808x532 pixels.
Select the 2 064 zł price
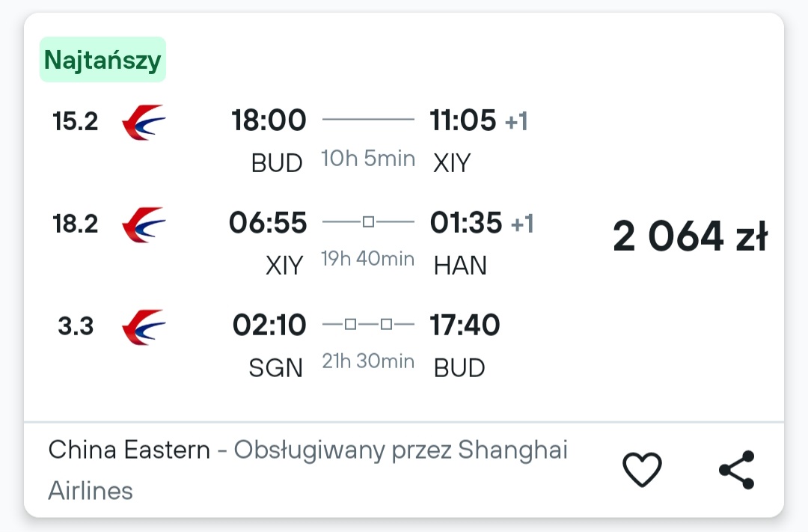[690, 236]
